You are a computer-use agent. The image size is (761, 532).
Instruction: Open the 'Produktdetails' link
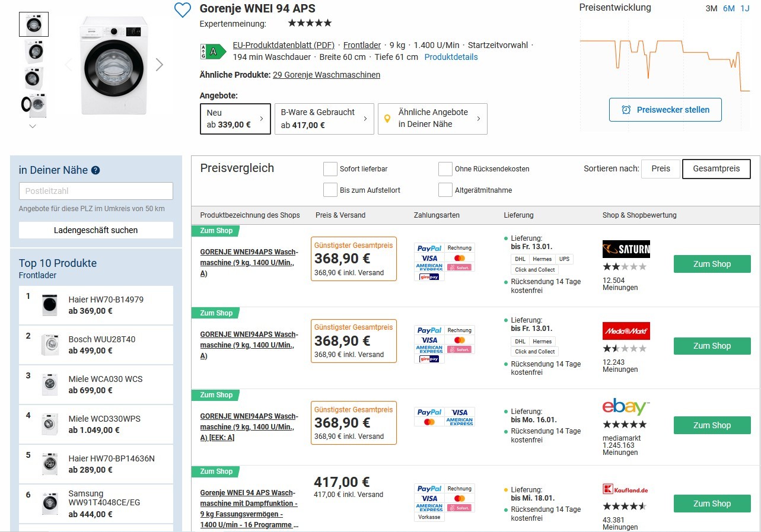point(451,57)
